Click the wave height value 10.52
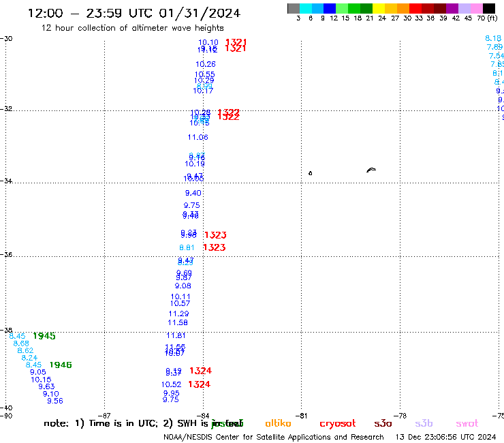The width and height of the screenshot is (504, 443). 172,384
